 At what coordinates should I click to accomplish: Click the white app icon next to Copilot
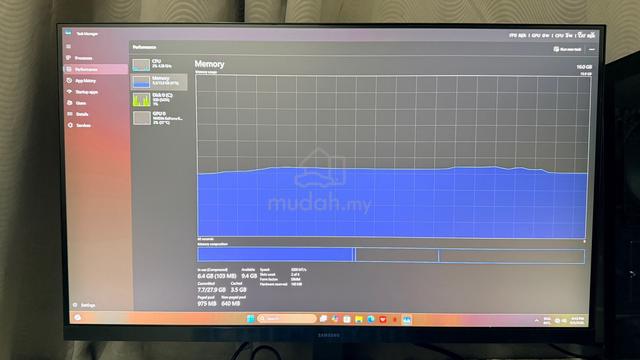(347, 319)
